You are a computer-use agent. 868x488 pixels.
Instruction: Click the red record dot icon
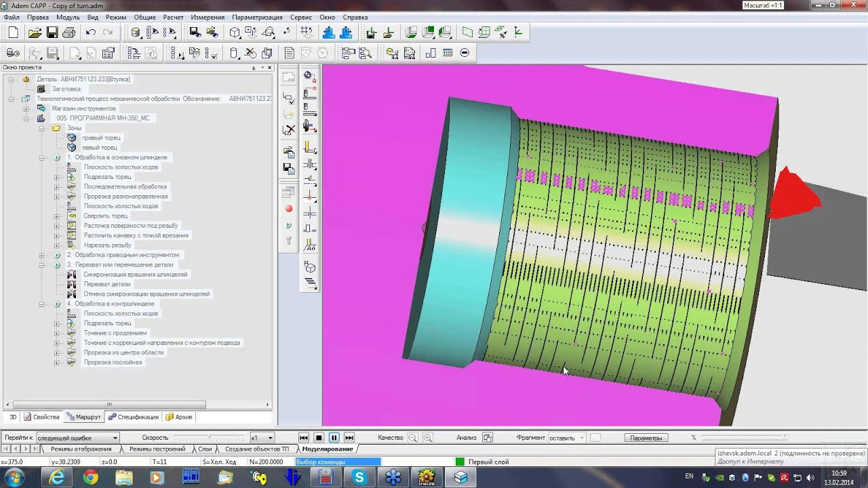(x=289, y=209)
